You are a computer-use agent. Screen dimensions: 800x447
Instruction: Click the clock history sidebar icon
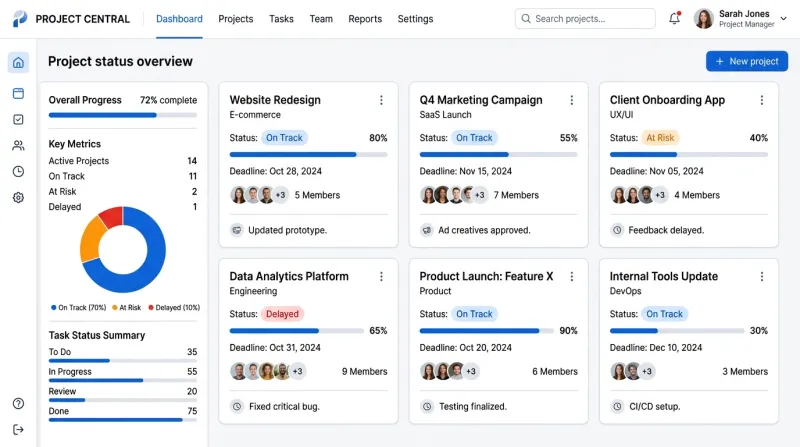tap(18, 171)
